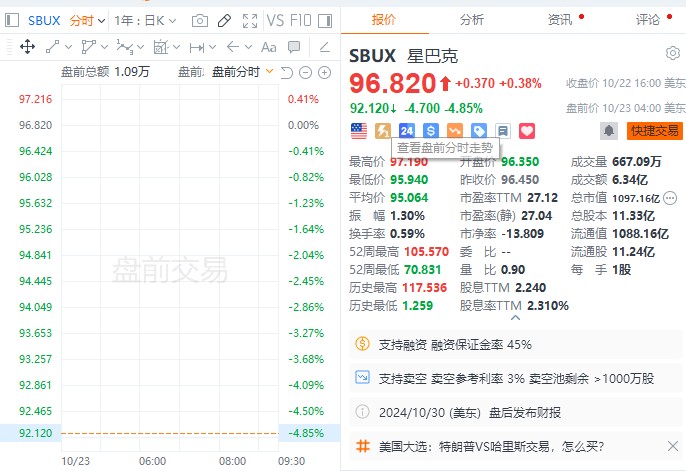The width and height of the screenshot is (686, 471).
Task: Open more options beside 总市值
Action: (x=670, y=198)
